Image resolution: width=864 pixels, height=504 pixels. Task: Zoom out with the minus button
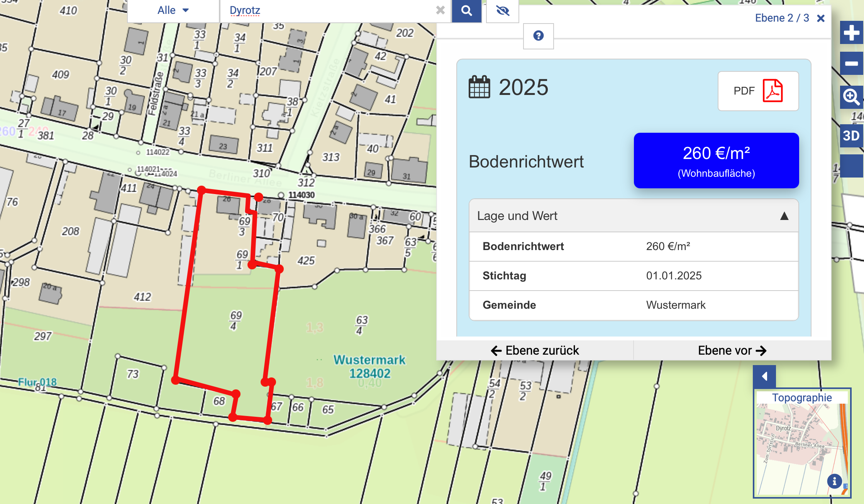pos(851,64)
